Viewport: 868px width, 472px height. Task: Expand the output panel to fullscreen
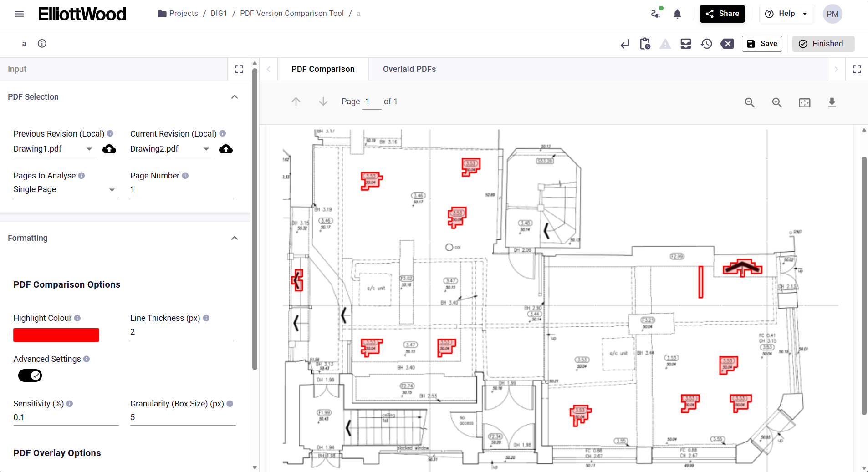click(x=857, y=69)
